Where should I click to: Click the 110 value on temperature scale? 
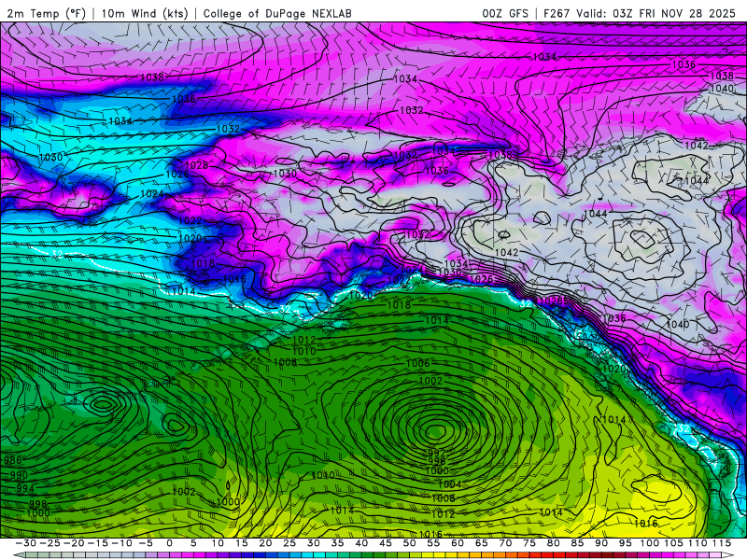click(698, 543)
